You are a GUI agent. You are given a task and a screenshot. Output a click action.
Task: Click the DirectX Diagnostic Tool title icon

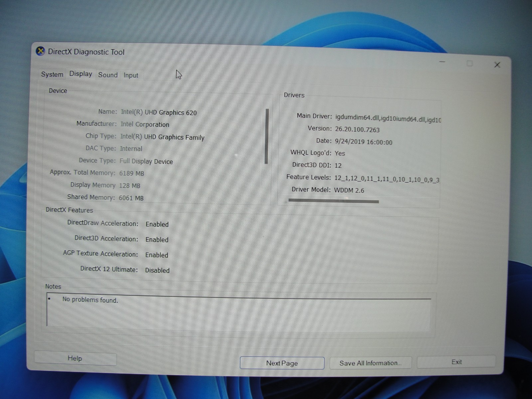tap(40, 52)
